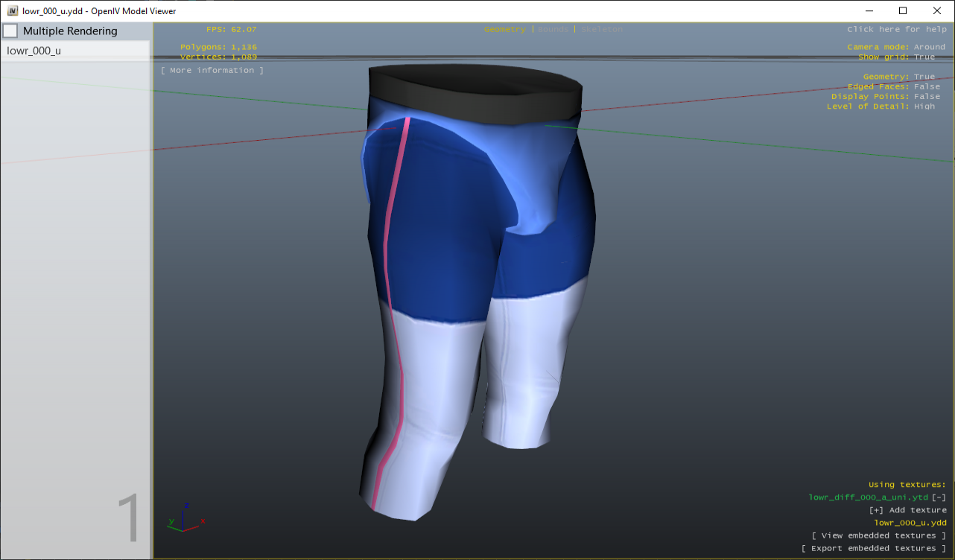Remove texture using the [-] icon
The height and width of the screenshot is (560, 955).
point(939,497)
